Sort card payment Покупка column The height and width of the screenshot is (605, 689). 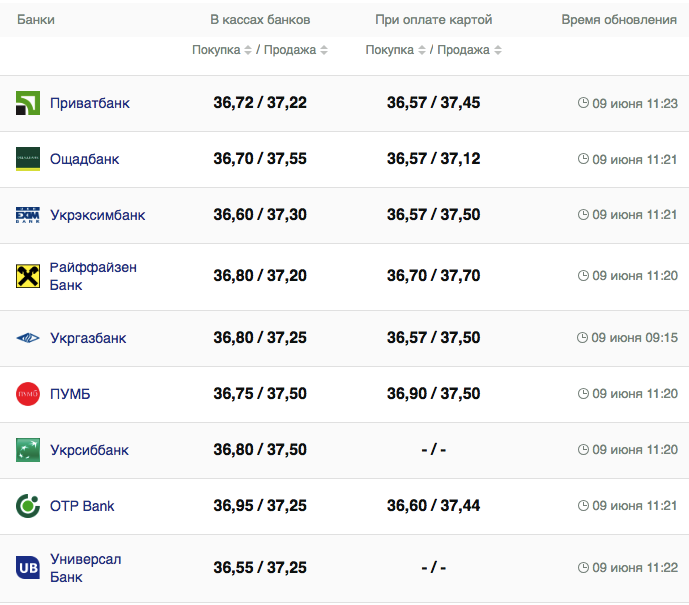[422, 50]
